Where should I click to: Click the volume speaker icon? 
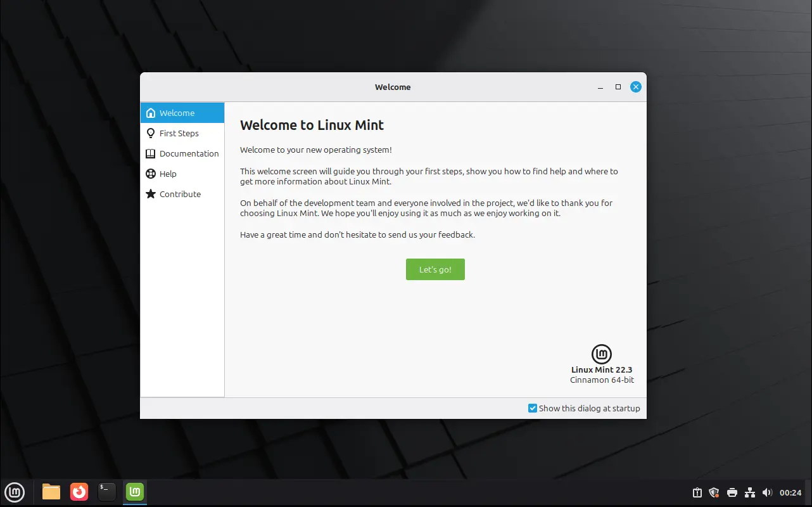click(767, 492)
